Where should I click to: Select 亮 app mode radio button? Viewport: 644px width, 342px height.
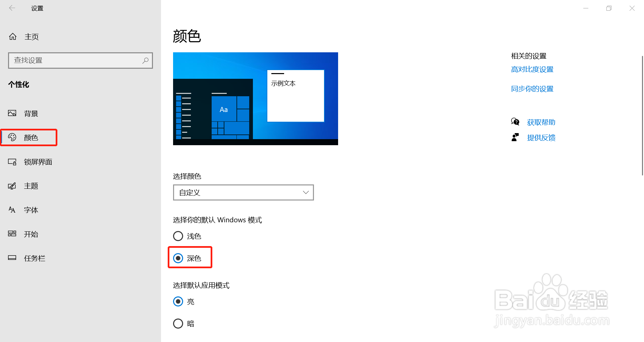click(178, 301)
